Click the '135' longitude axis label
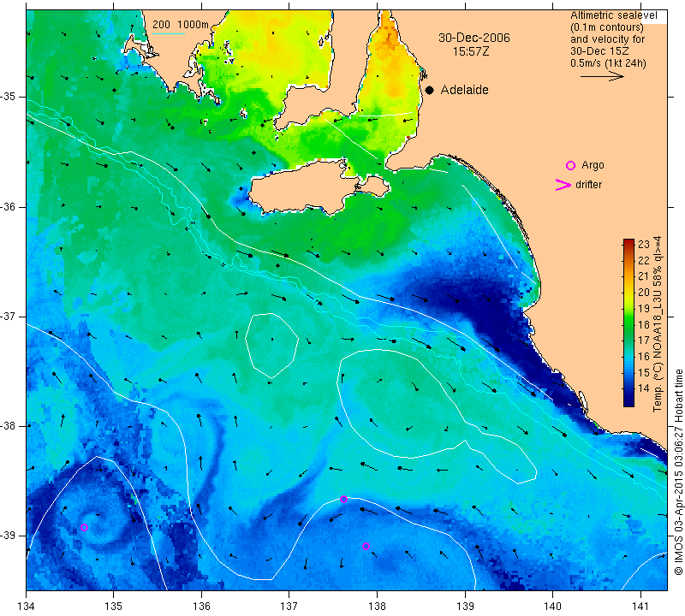The width and height of the screenshot is (685, 616). pyautogui.click(x=114, y=606)
